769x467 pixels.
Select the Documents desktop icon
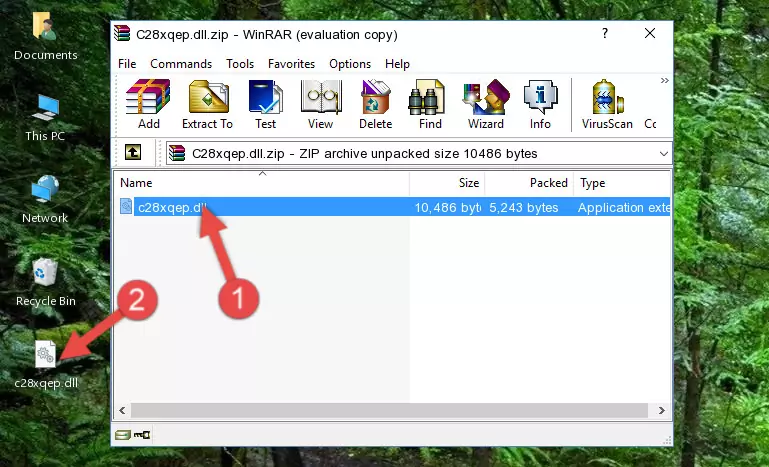point(45,37)
